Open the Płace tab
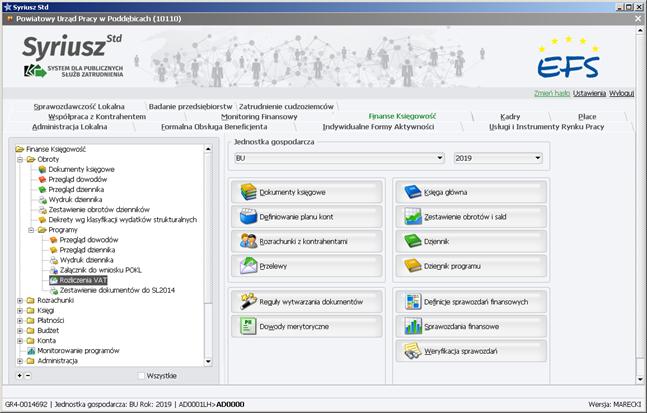The height and width of the screenshot is (413, 647). (587, 117)
